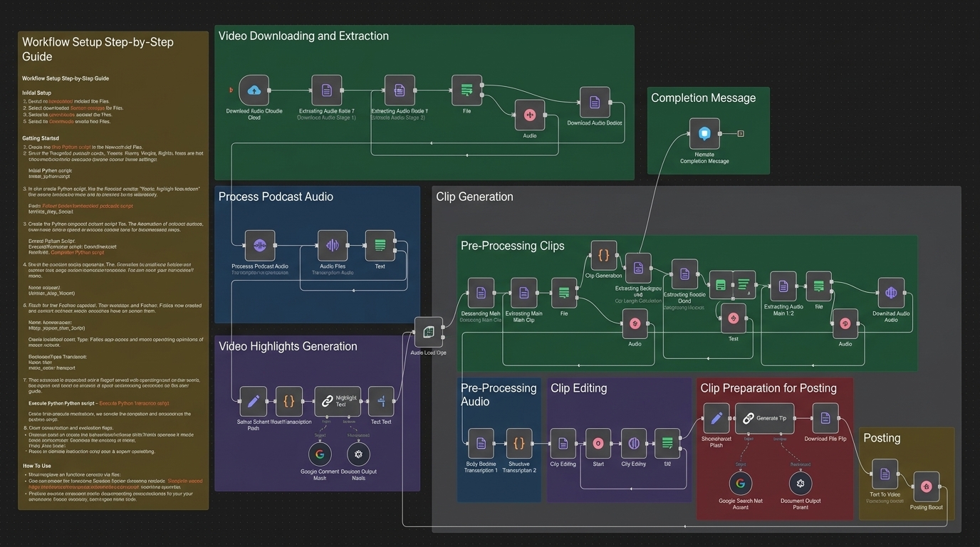Select the "Pre-Processing Clips" heading
Screen dimensions: 980x547
pyautogui.click(x=512, y=246)
